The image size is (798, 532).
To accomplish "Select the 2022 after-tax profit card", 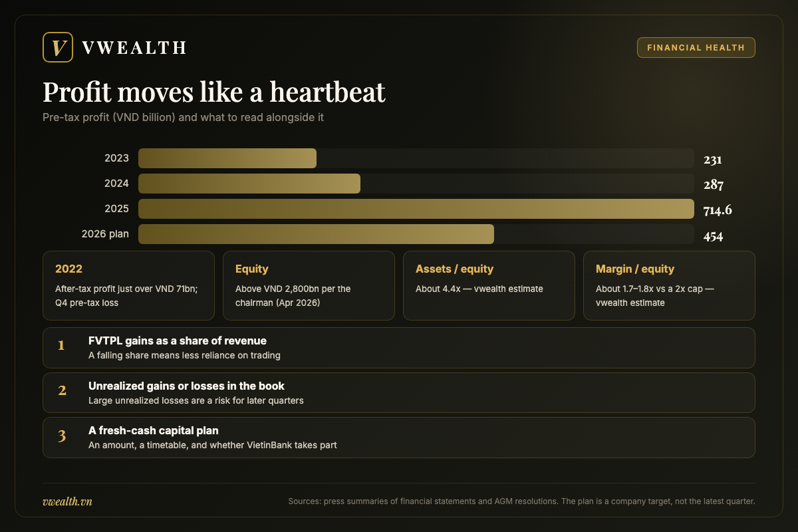I will point(128,285).
